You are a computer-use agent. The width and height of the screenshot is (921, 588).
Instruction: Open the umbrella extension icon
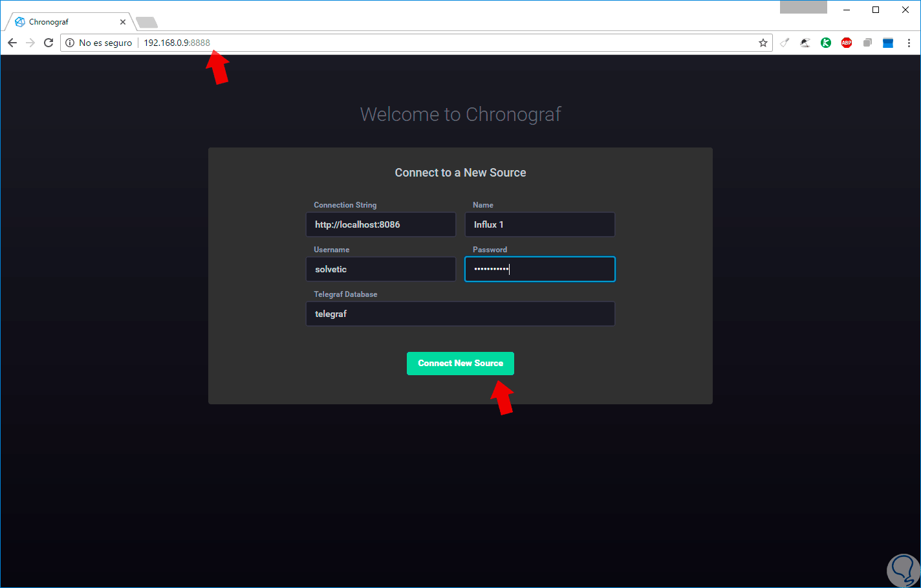point(805,43)
